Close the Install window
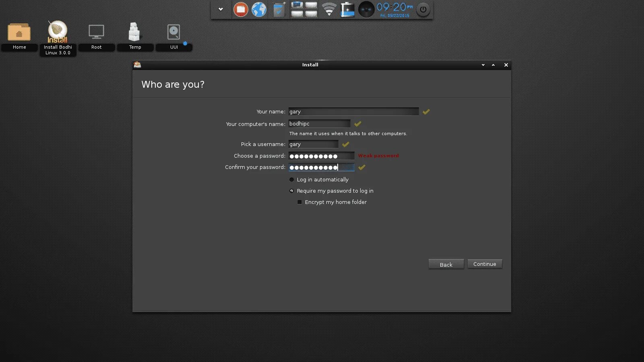Image resolution: width=644 pixels, height=362 pixels. pos(506,65)
